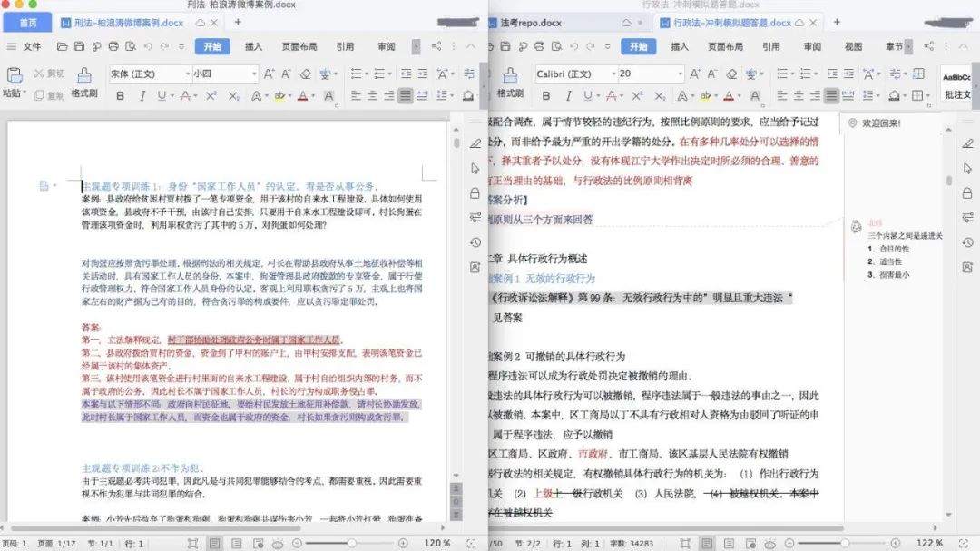
Task: Toggle Bold in the left 刑法 window
Action: pyautogui.click(x=120, y=95)
